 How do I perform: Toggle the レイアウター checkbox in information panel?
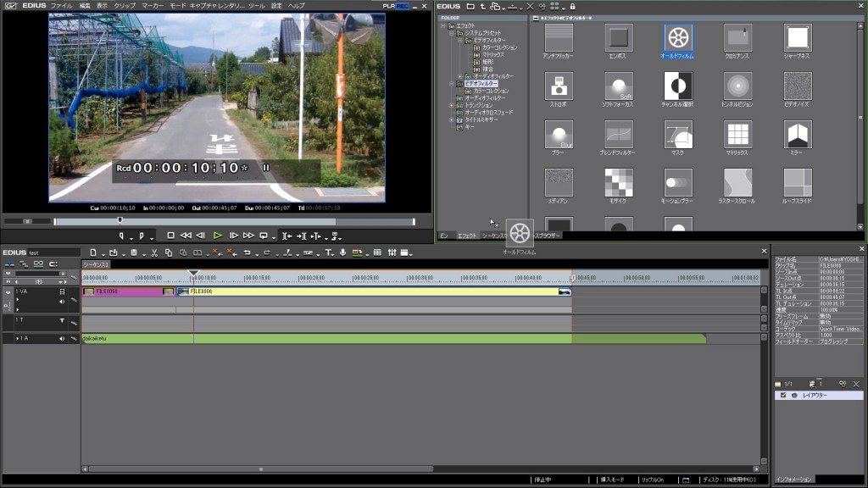pos(782,395)
